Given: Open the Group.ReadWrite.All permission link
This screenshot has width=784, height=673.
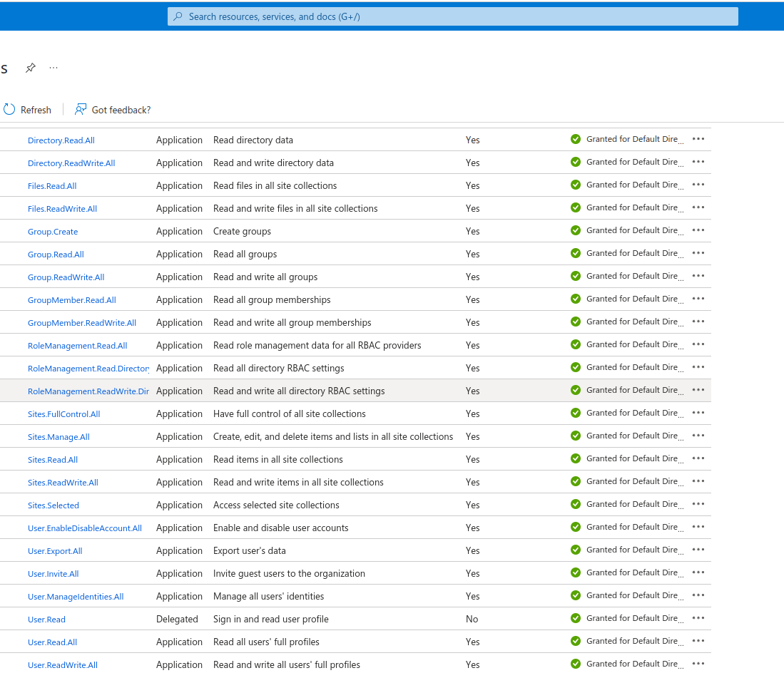Looking at the screenshot, I should 66,277.
